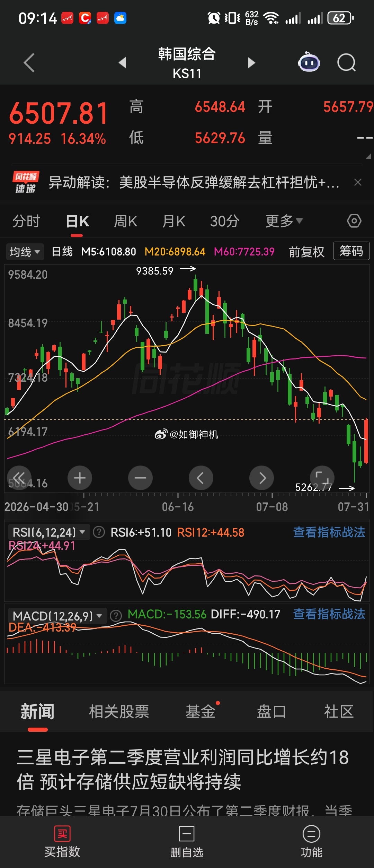This screenshot has width=374, height=868.
Task: Open the MACD(12,26,9) indicator dropdown
Action: (x=57, y=616)
